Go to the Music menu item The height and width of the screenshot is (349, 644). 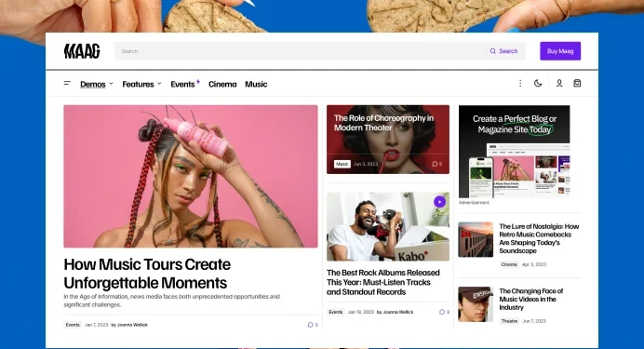(x=256, y=84)
